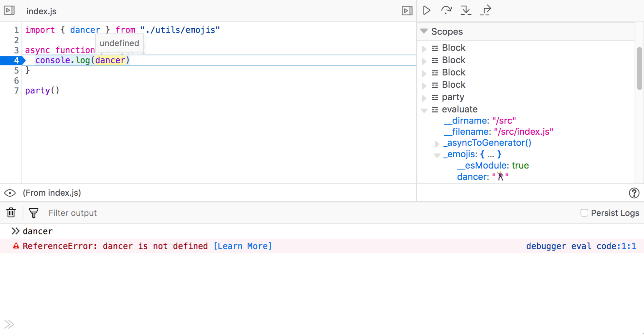
Task: Clear console output with the trash icon
Action: pos(11,213)
